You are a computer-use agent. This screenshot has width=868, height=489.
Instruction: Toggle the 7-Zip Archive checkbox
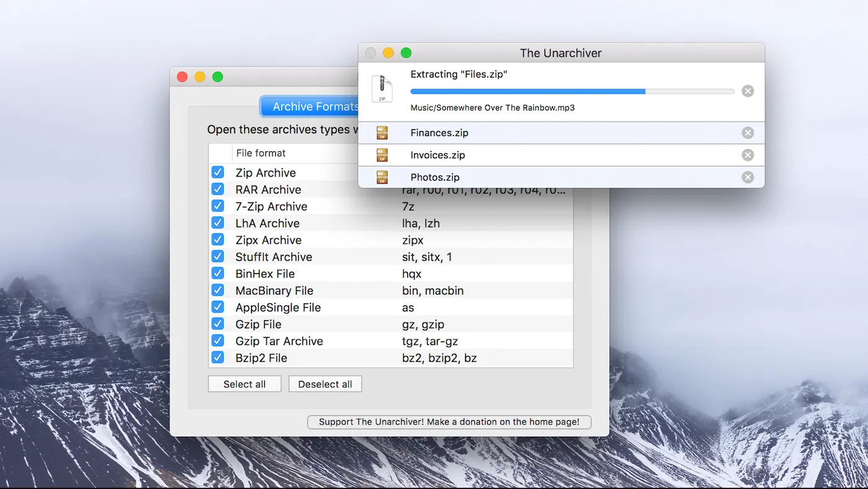[218, 206]
